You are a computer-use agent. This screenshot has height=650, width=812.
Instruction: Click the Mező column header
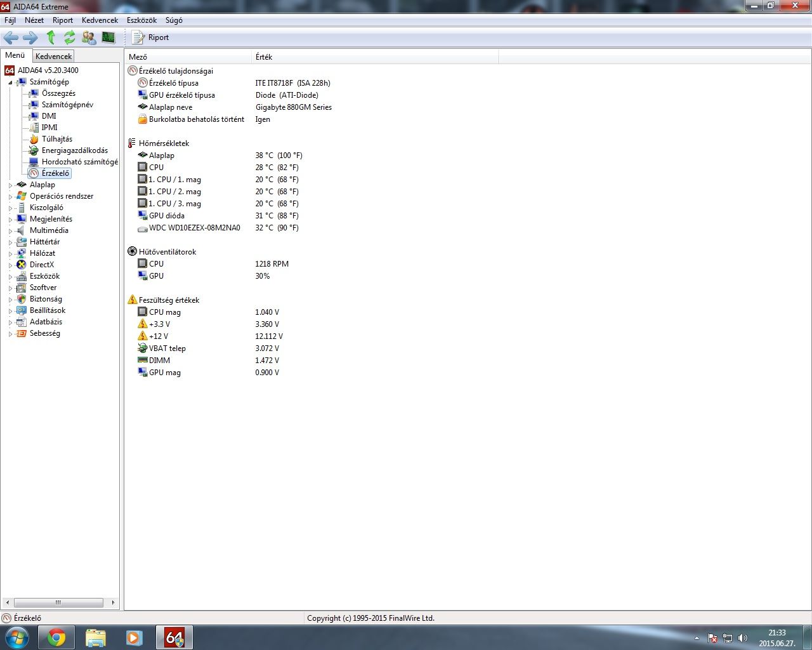coord(188,57)
